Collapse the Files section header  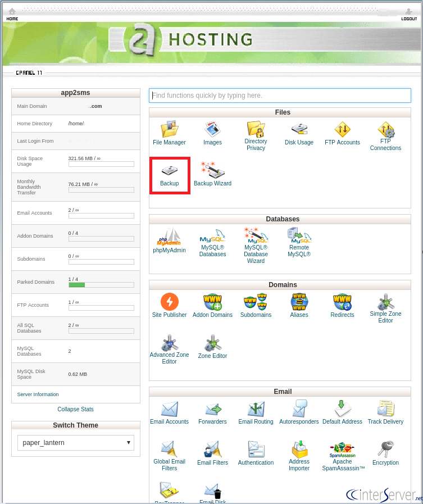(x=280, y=112)
